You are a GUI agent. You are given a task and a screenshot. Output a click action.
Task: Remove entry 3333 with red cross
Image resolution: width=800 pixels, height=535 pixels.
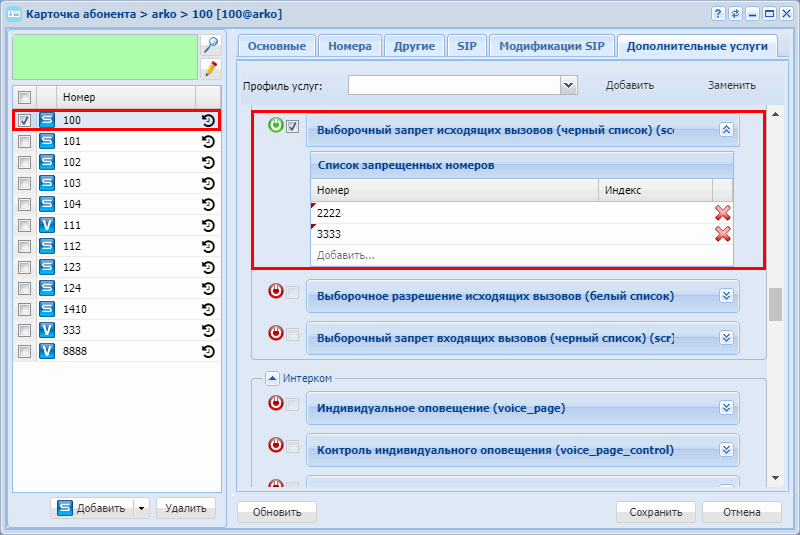coord(722,234)
